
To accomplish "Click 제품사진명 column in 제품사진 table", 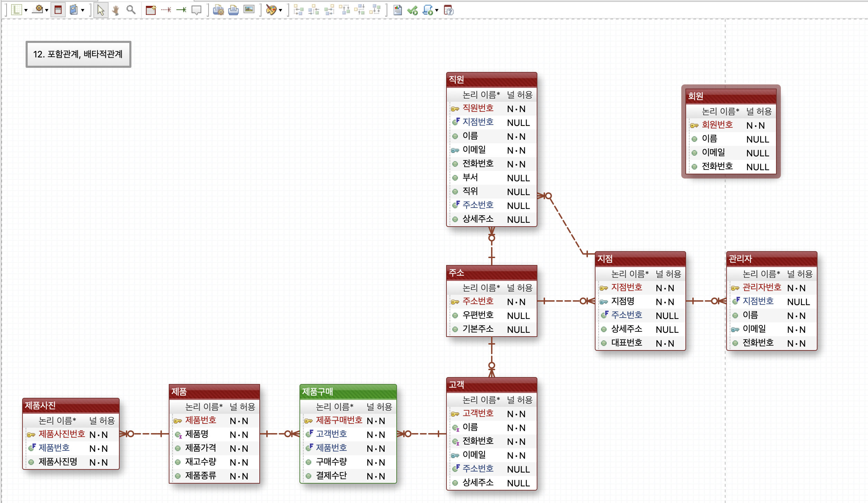I will [x=71, y=462].
